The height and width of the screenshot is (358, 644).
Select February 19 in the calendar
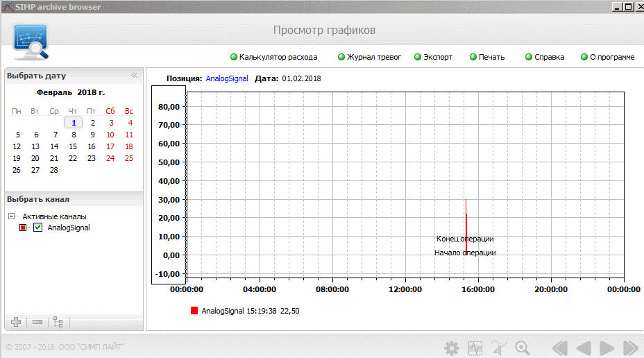[x=17, y=158]
